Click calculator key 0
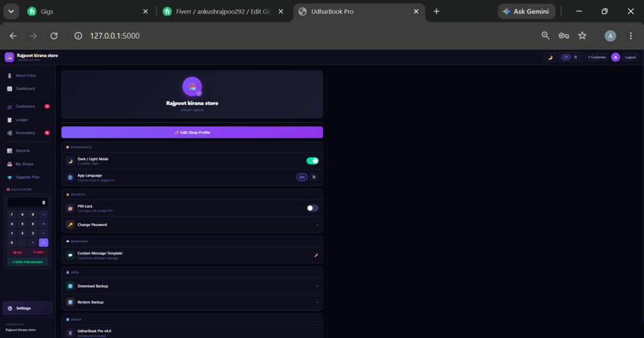 [12, 243]
